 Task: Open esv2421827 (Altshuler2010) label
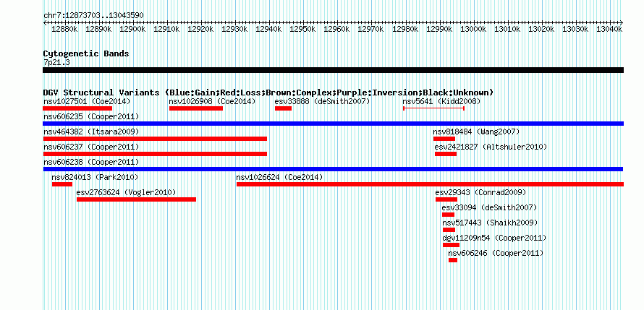pos(491,147)
